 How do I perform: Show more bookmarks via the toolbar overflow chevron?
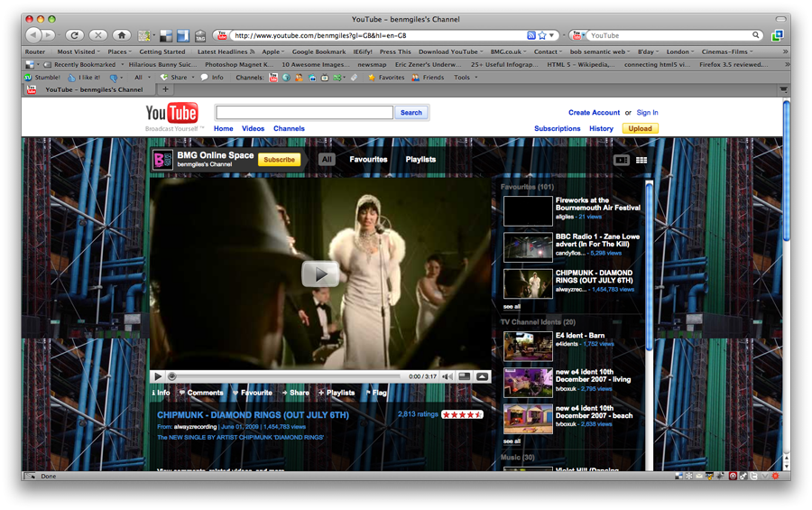point(786,51)
